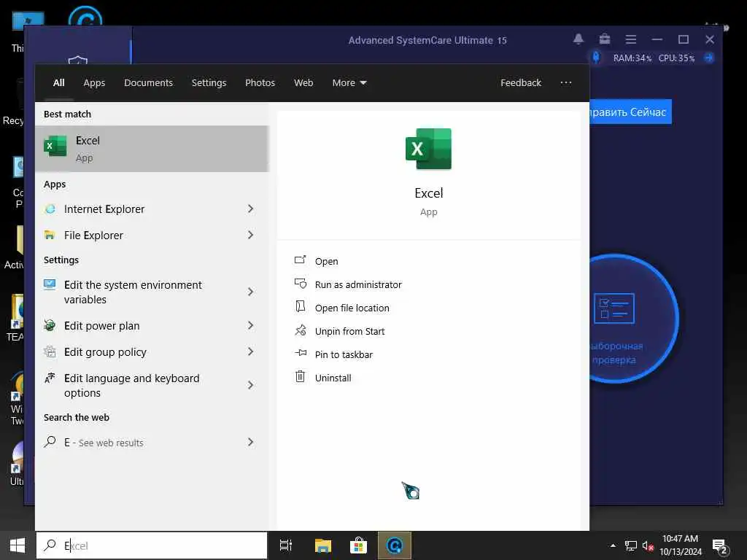Switch to the Apps search tab
Screen dimensions: 747x560
(x=94, y=83)
